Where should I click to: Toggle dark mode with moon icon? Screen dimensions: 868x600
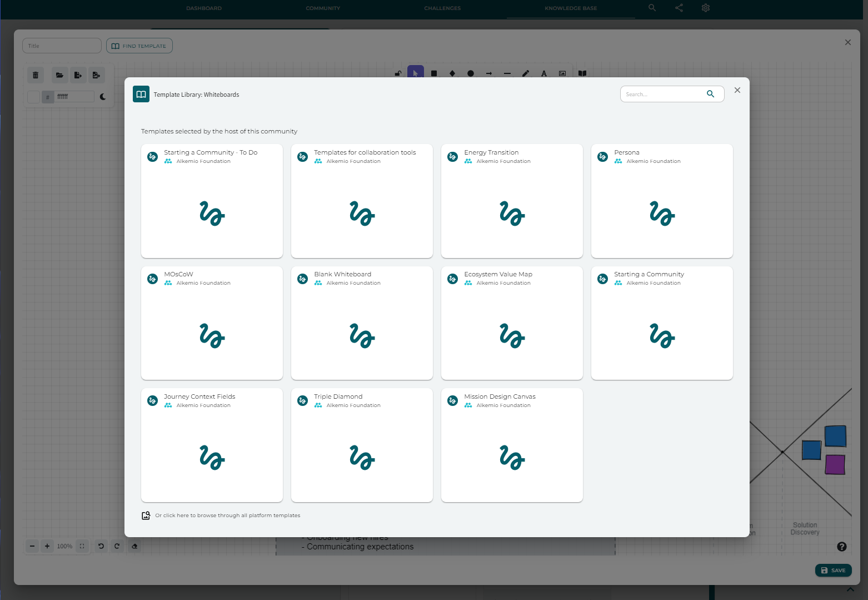pos(103,97)
